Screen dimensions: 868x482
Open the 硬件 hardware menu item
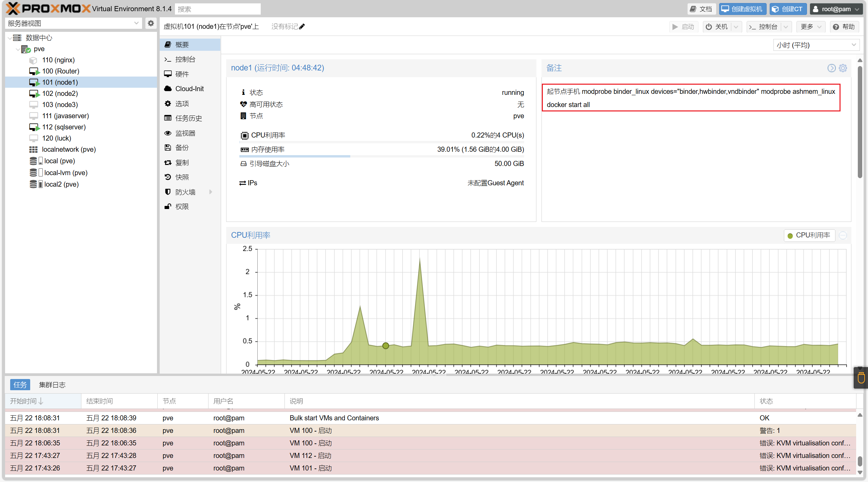pyautogui.click(x=190, y=74)
